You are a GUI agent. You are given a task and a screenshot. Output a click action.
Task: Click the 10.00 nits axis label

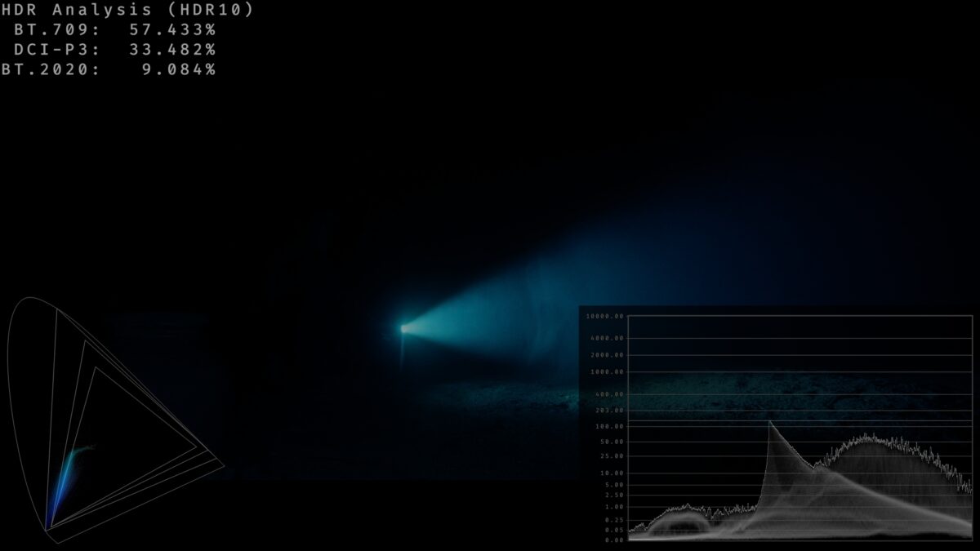[612, 473]
